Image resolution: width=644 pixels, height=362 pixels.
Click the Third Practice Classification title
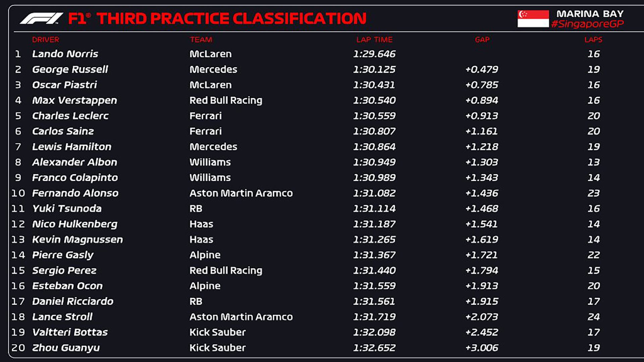(231, 18)
